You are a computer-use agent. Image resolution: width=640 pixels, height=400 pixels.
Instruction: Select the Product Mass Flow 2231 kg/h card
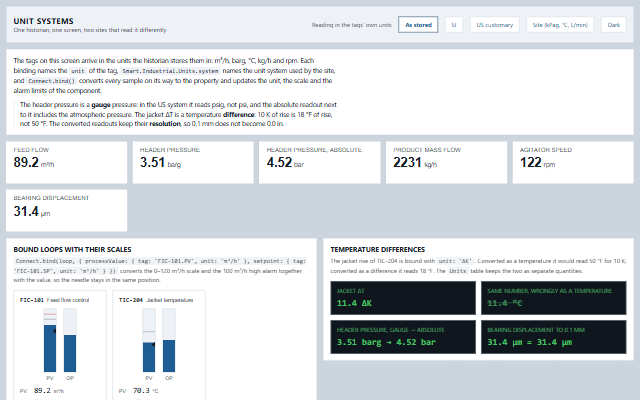pyautogui.click(x=447, y=162)
